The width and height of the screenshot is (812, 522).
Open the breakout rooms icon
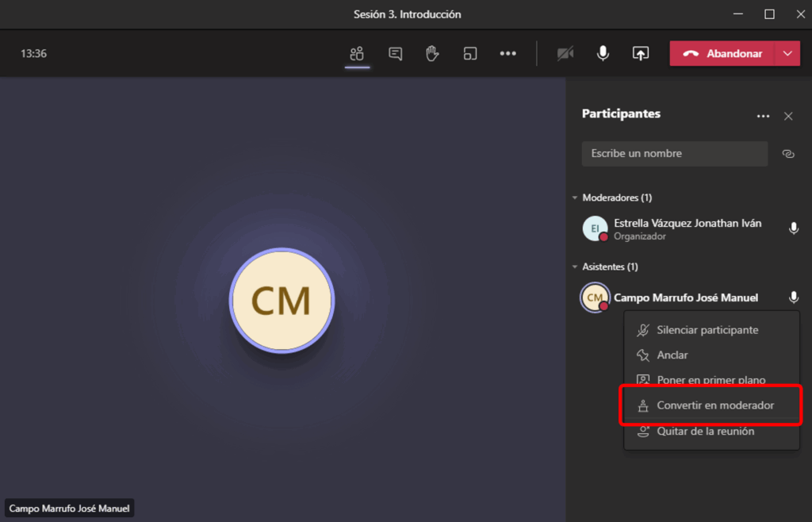[470, 54]
